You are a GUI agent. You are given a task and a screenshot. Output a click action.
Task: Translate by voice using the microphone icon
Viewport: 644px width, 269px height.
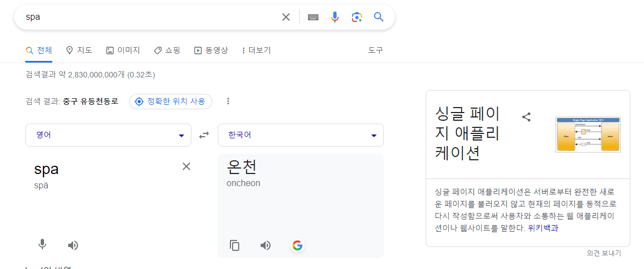(42, 245)
